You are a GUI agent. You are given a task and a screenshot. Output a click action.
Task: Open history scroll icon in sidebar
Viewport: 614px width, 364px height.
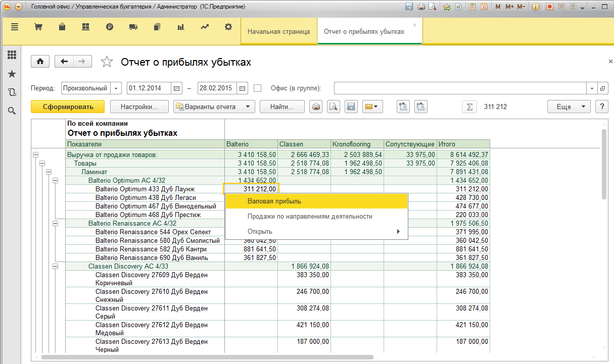(12, 92)
